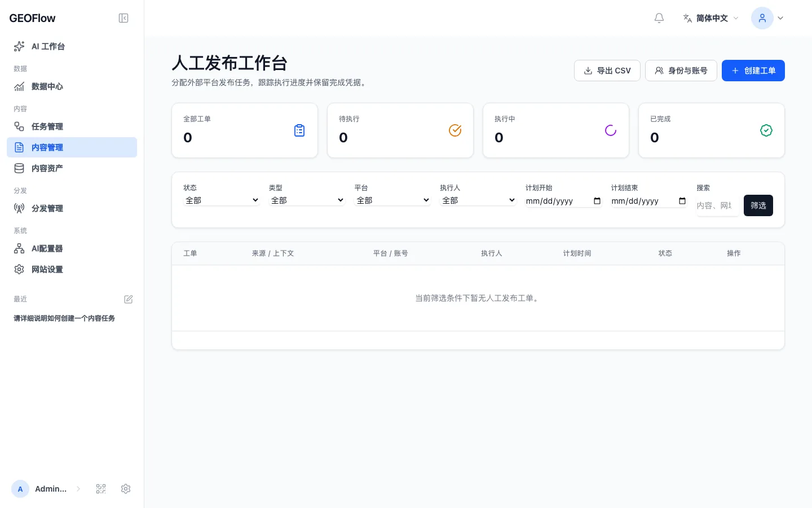Focus the 搜索 input field
Image resolution: width=812 pixels, height=508 pixels.
pos(718,205)
